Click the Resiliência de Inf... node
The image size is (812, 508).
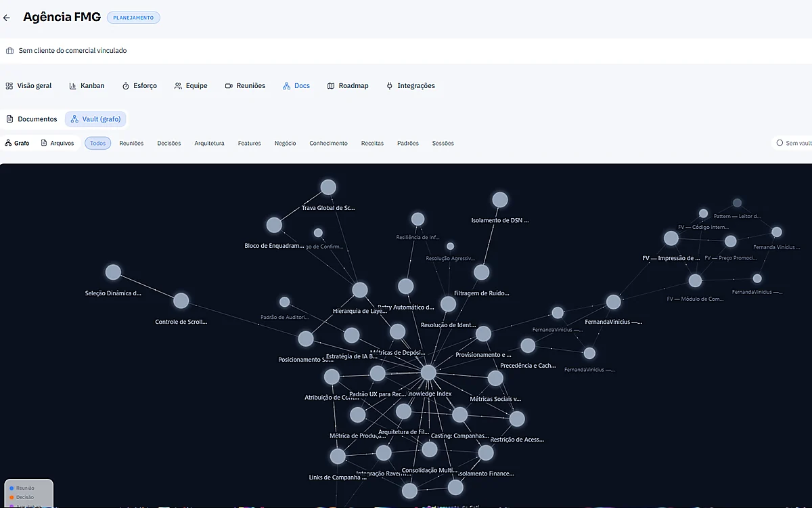pyautogui.click(x=418, y=219)
